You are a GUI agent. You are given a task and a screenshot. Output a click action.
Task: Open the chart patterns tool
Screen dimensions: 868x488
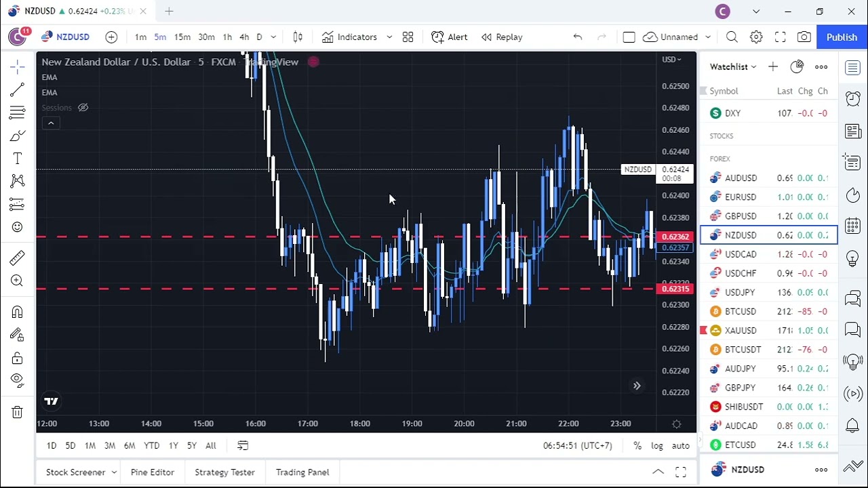coord(18,181)
